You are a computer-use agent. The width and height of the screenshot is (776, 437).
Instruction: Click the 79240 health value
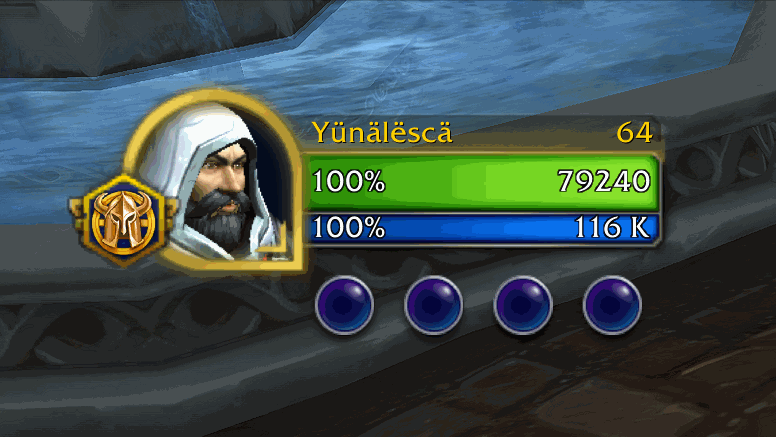click(x=604, y=181)
